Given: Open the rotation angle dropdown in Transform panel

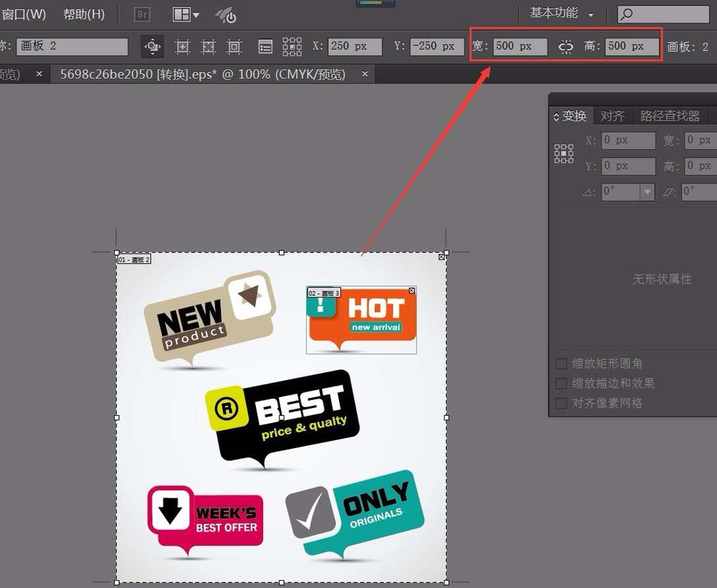Looking at the screenshot, I should (647, 191).
